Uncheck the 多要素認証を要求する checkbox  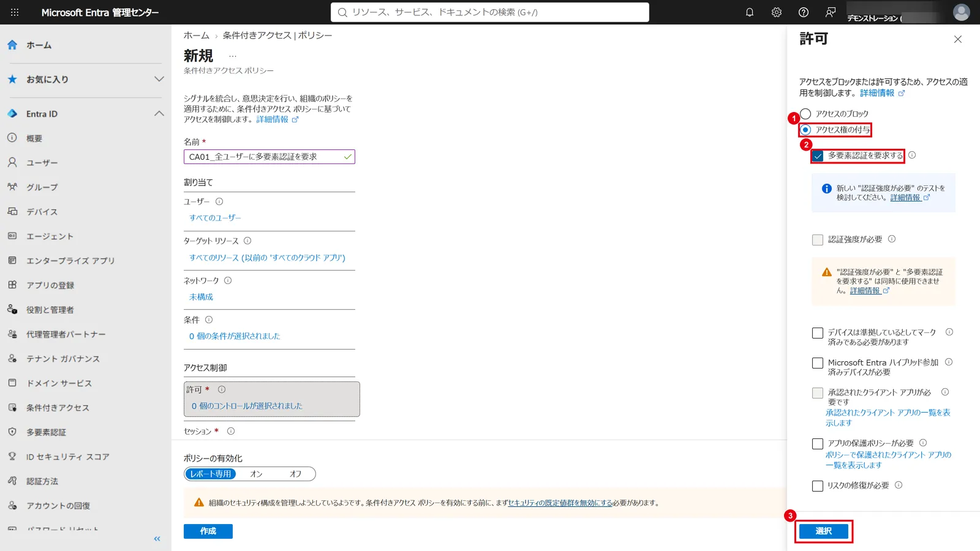click(x=818, y=156)
